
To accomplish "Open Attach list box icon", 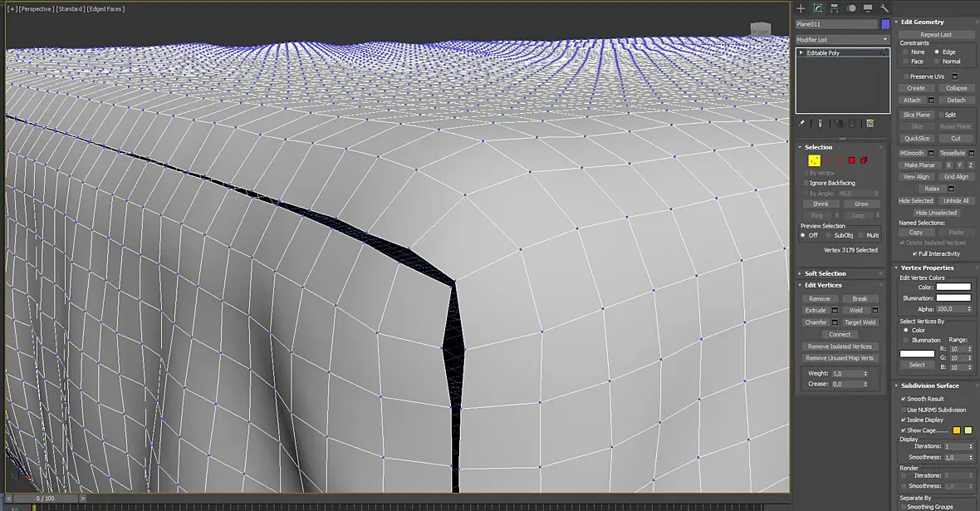I will coord(931,100).
